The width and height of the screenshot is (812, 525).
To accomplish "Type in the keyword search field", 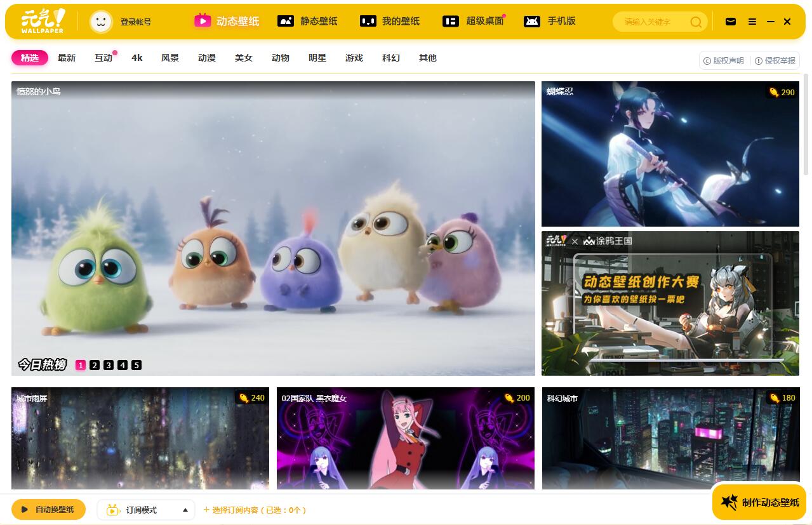I will 653,22.
